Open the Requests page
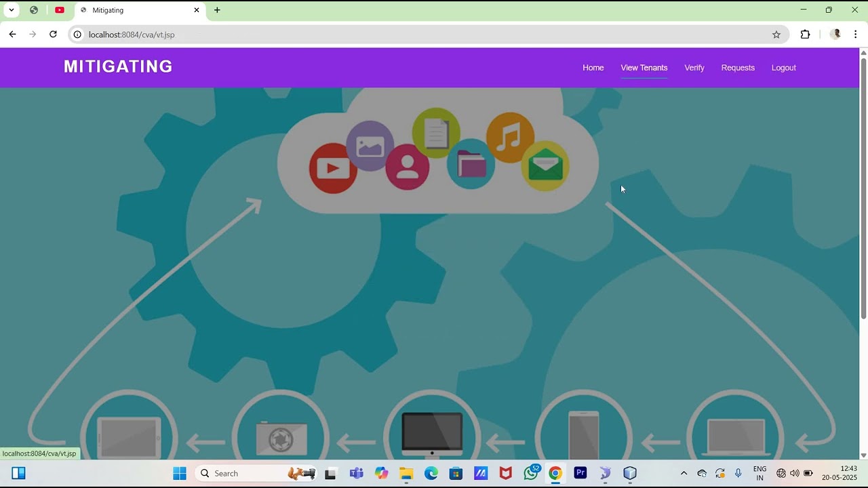This screenshot has height=488, width=868. (x=738, y=68)
